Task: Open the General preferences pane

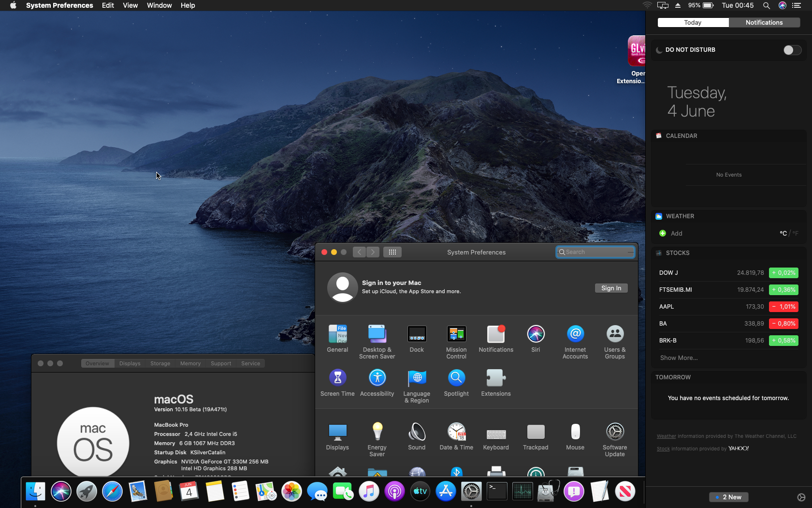Action: (337, 338)
